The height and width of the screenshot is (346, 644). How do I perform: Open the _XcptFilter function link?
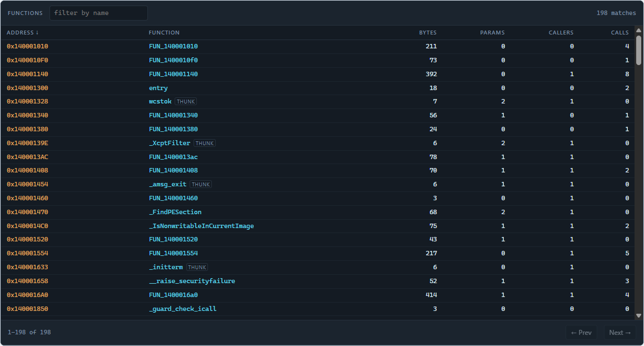(169, 144)
